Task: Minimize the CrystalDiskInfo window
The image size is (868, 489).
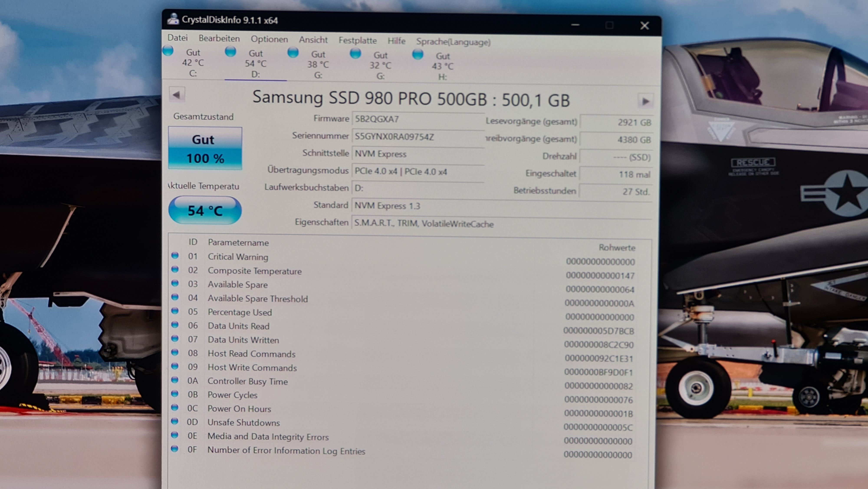Action: [575, 25]
